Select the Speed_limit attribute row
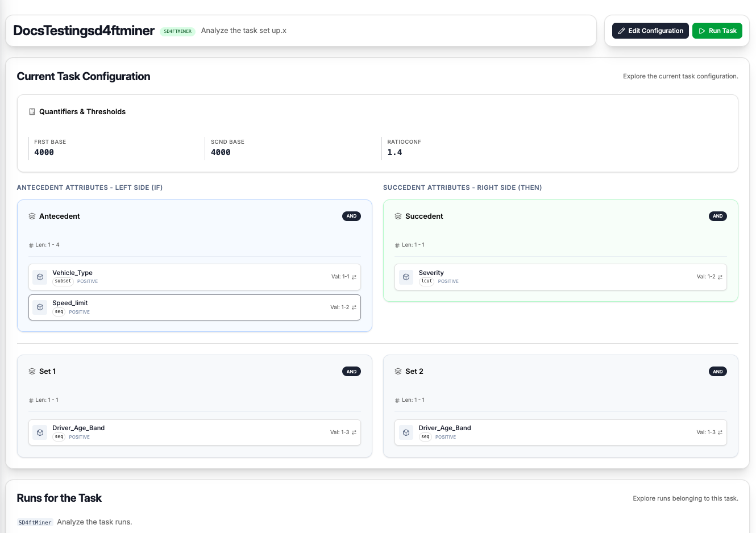The width and height of the screenshot is (756, 533). [x=194, y=307]
